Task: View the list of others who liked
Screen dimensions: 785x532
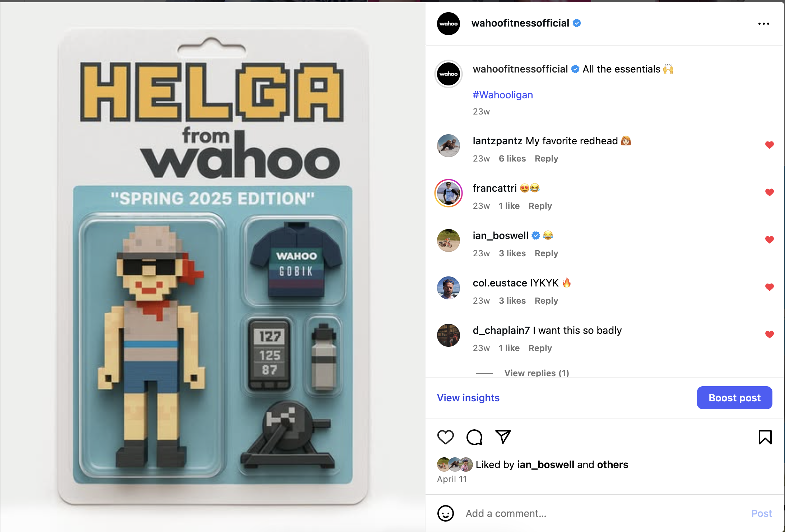Action: coord(612,465)
